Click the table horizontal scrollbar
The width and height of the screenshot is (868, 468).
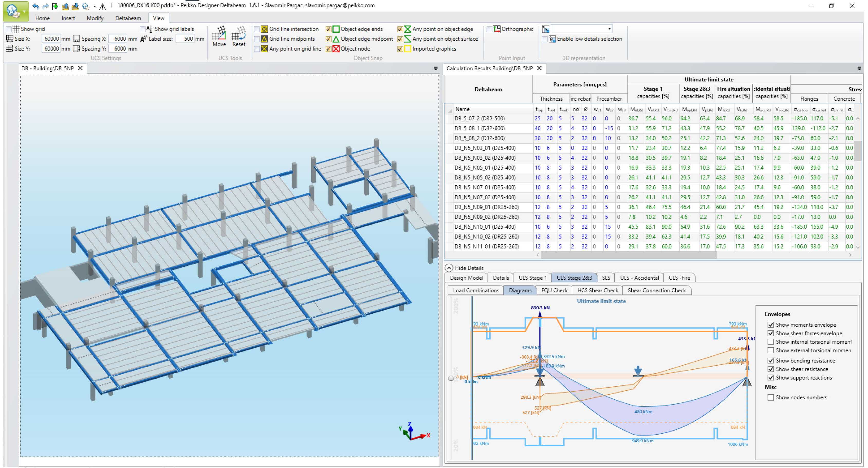pyautogui.click(x=629, y=255)
